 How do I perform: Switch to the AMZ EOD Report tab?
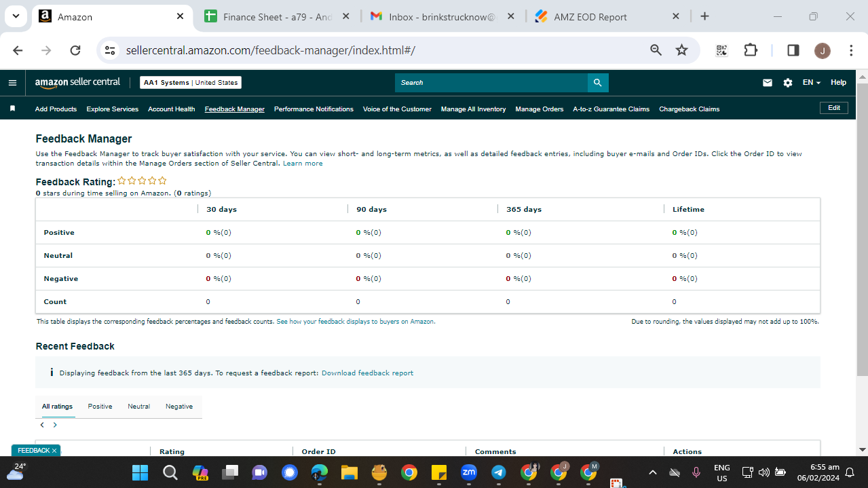(590, 17)
